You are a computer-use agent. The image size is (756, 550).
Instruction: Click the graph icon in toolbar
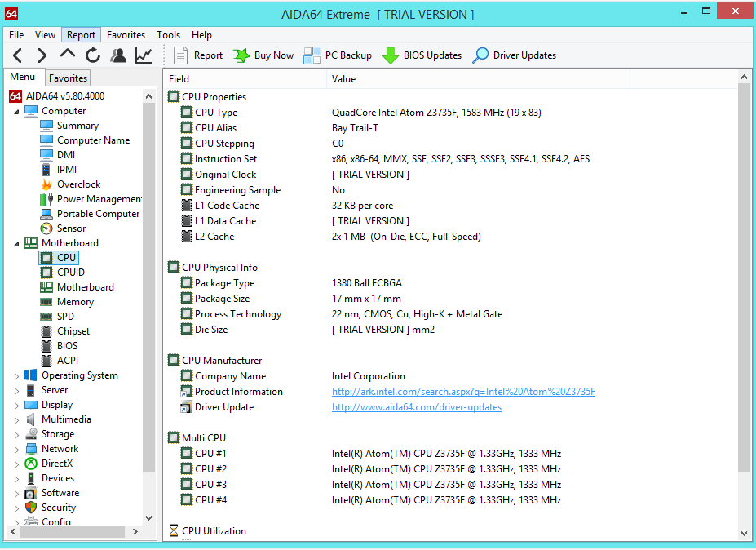(x=144, y=55)
